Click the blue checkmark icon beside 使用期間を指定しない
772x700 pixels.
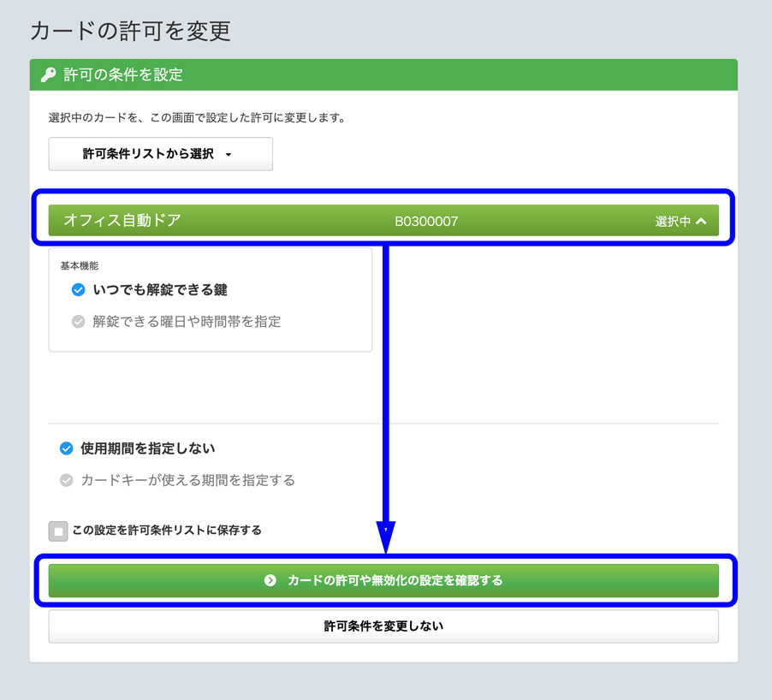[66, 448]
